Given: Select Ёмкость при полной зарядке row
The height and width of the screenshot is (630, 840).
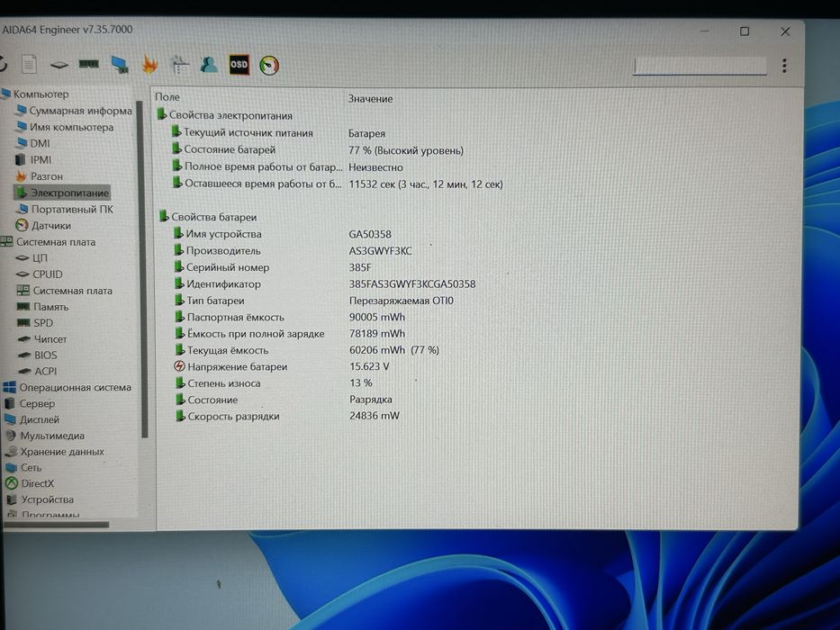Looking at the screenshot, I should (291, 334).
